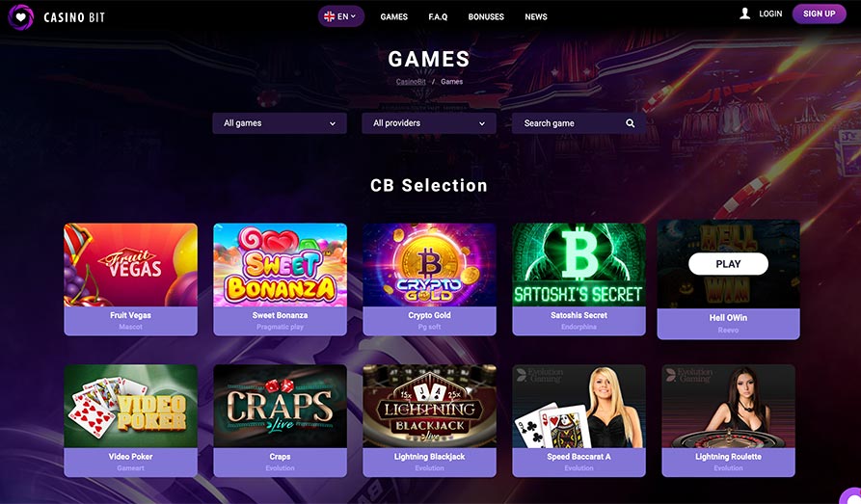Focus the Search game input field
This screenshot has width=861, height=504.
pos(578,123)
